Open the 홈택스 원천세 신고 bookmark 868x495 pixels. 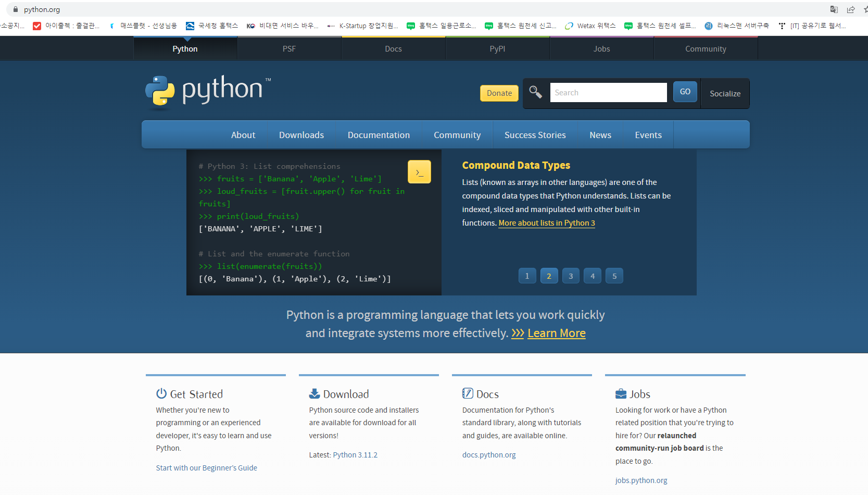tap(521, 26)
